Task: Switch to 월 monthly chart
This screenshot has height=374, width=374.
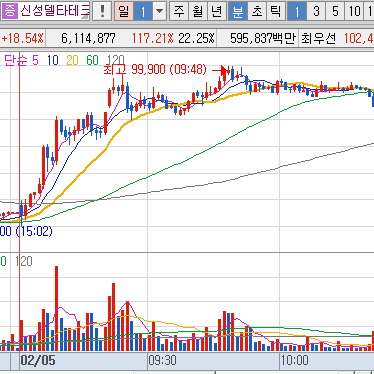Action: (x=198, y=11)
